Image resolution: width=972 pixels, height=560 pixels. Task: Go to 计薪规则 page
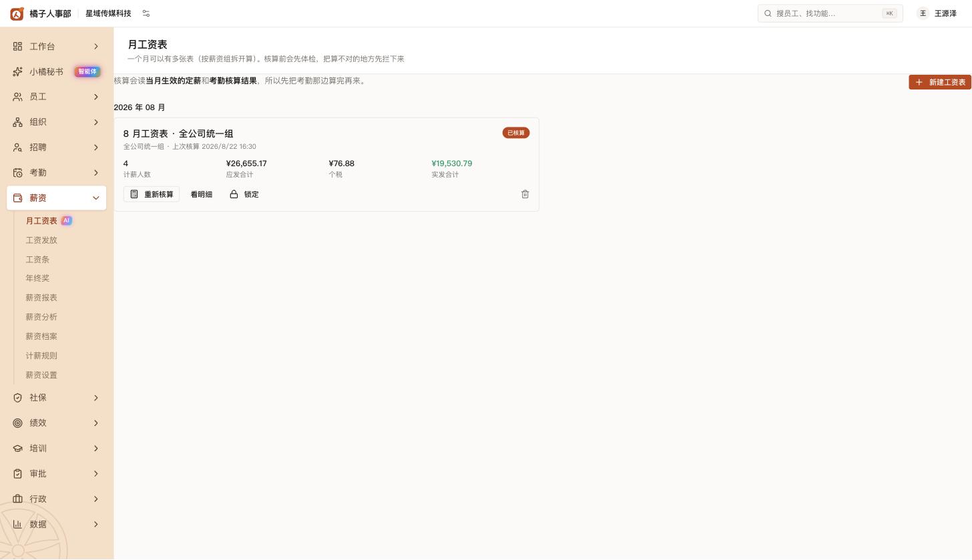click(41, 356)
